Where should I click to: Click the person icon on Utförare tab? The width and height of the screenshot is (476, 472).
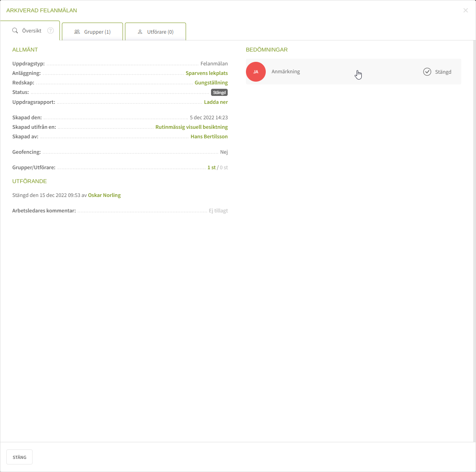pos(140,32)
